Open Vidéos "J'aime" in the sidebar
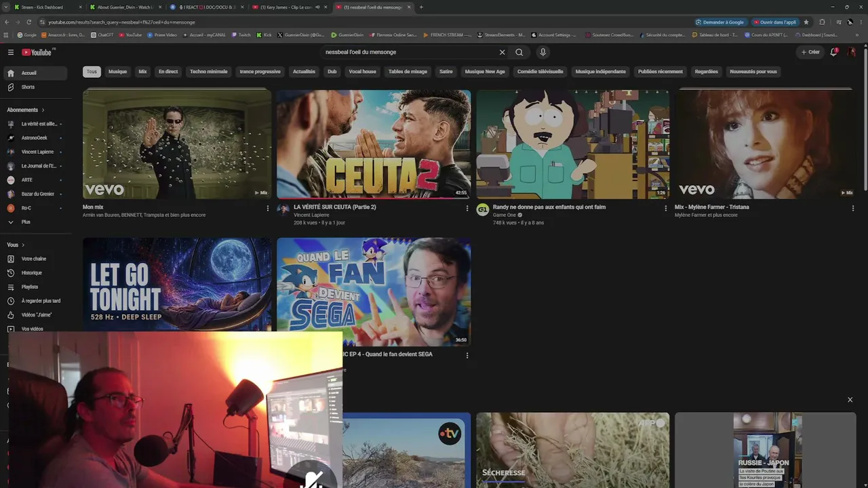The width and height of the screenshot is (868, 488). coord(35,314)
